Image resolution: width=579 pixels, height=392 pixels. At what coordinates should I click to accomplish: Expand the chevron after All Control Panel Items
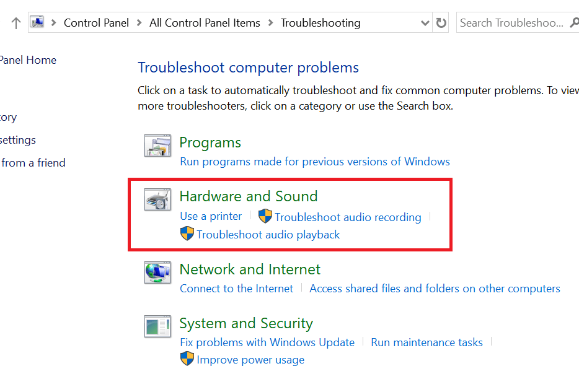pyautogui.click(x=271, y=23)
